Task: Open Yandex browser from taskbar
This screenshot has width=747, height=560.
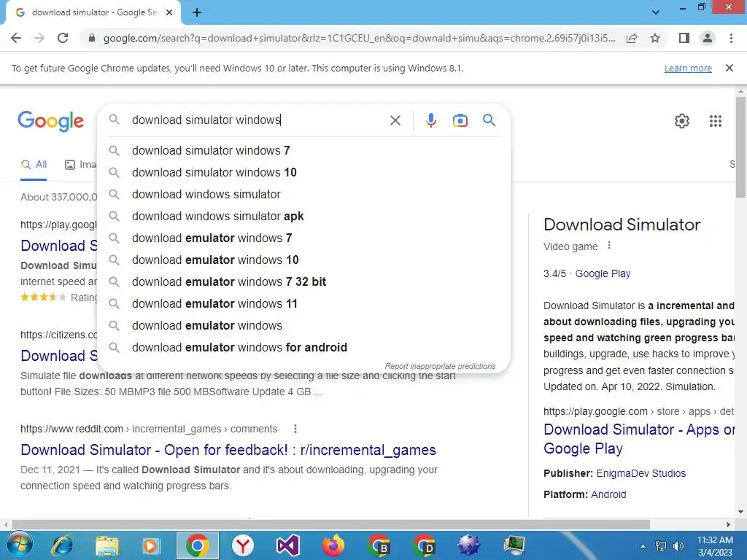Action: pos(243,545)
